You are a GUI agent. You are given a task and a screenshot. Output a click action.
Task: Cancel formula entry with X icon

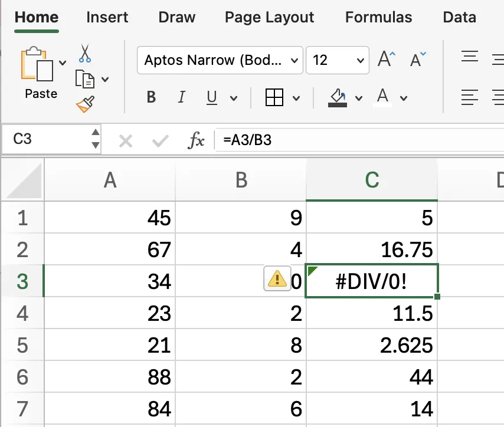click(x=125, y=141)
